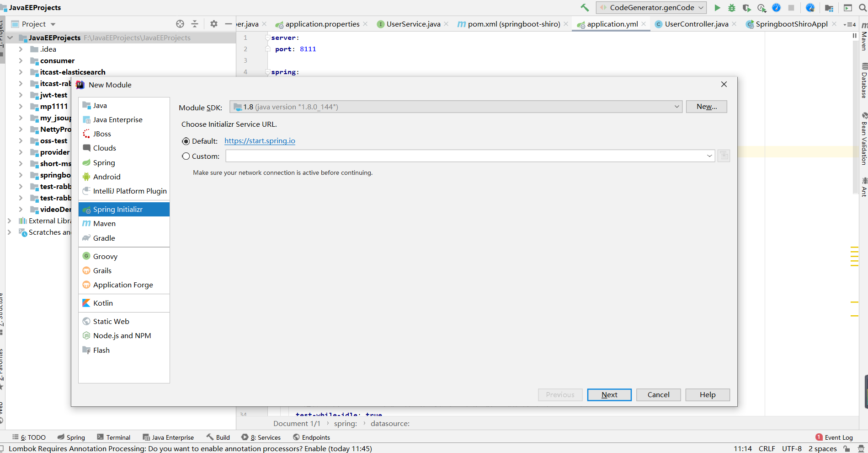This screenshot has width=868, height=453.
Task: Click the locate-in-project crosshair icon
Action: coord(180,24)
